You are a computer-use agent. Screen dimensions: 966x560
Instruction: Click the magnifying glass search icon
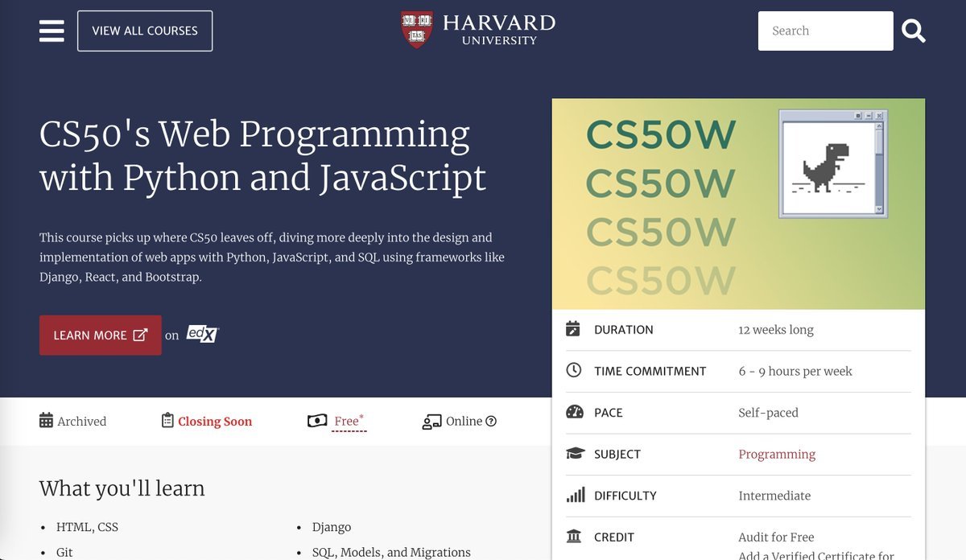point(914,31)
